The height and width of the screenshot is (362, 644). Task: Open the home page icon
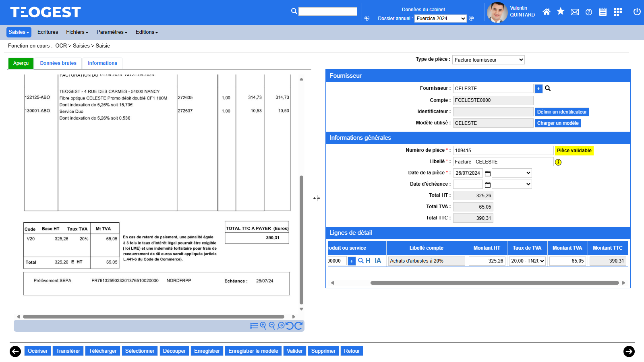coord(546,12)
